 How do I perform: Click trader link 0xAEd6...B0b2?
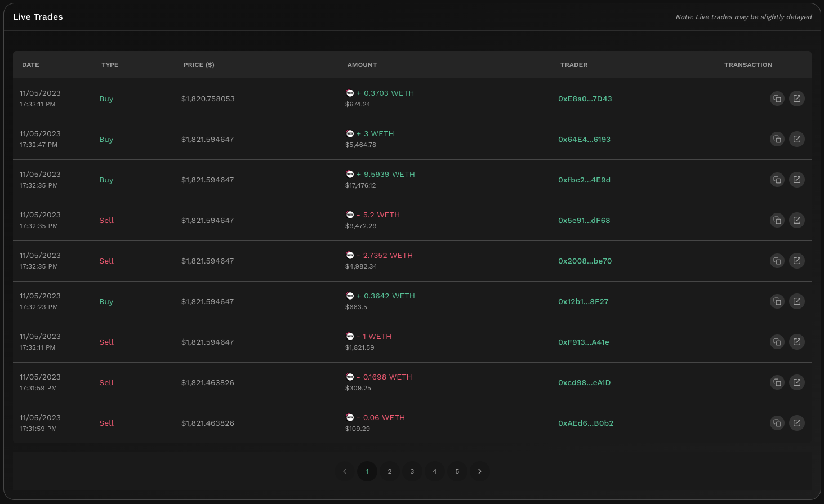point(586,423)
